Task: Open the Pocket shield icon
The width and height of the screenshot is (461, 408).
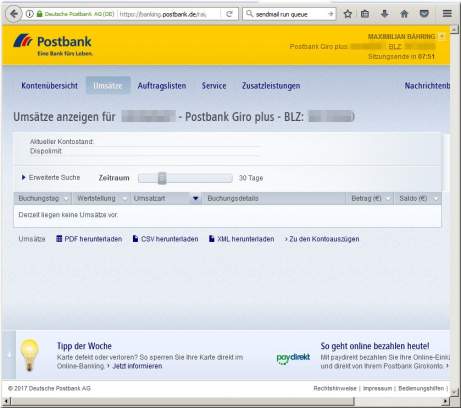Action: 424,14
